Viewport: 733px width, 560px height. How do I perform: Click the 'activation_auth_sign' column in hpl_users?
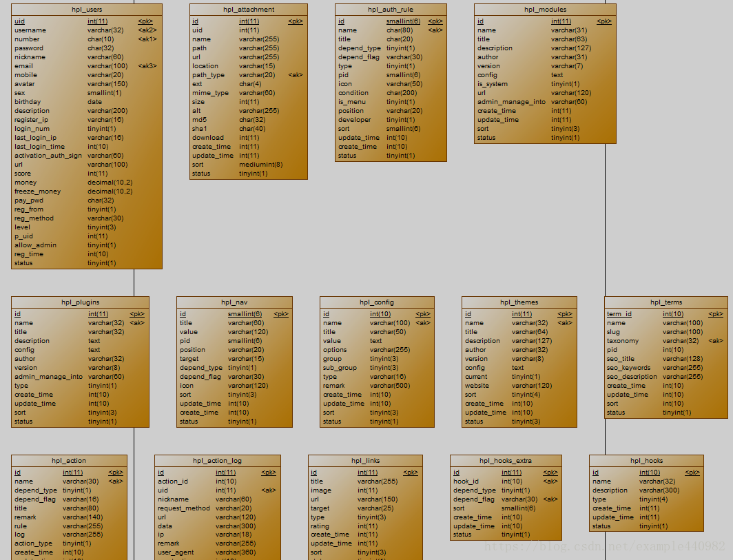(x=48, y=156)
